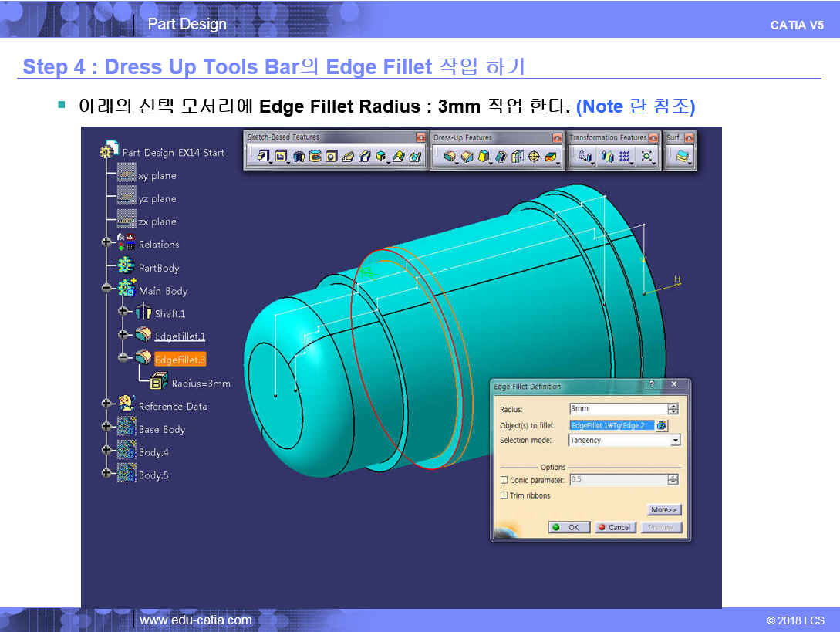Expand the Shaft.1 tree node
Viewport: 840px width, 632px height.
point(123,313)
